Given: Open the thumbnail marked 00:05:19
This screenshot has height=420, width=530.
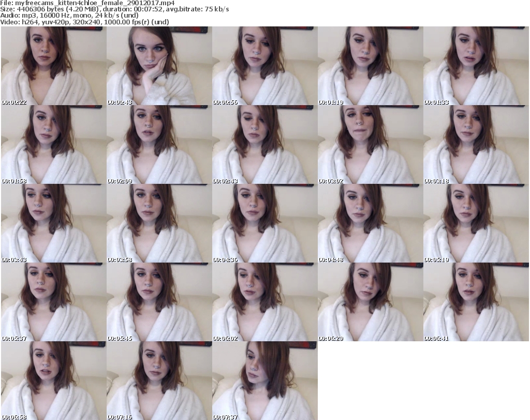Looking at the screenshot, I should pyautogui.click(x=476, y=223).
